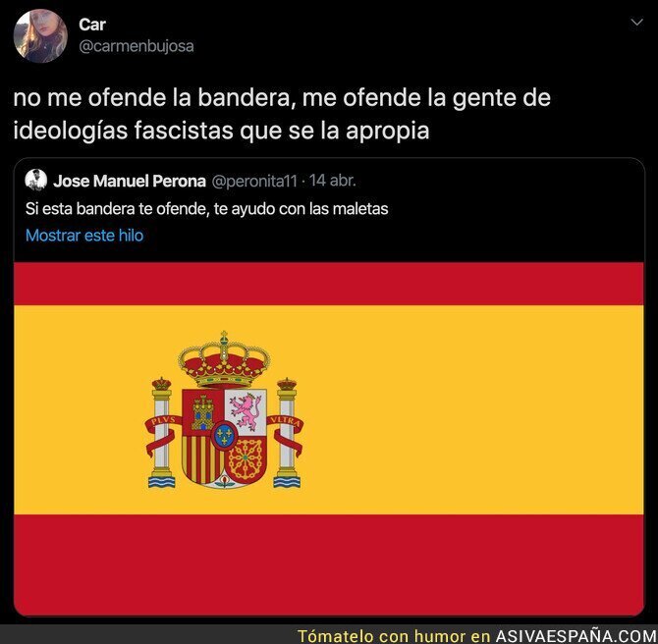This screenshot has width=658, height=644.
Task: Click the pink lion emblem quadrant
Action: click(x=246, y=413)
